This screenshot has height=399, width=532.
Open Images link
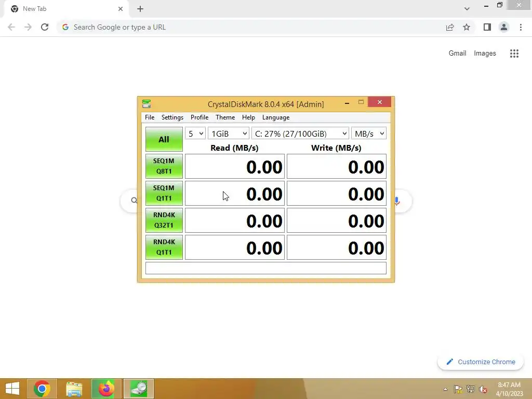pyautogui.click(x=485, y=54)
